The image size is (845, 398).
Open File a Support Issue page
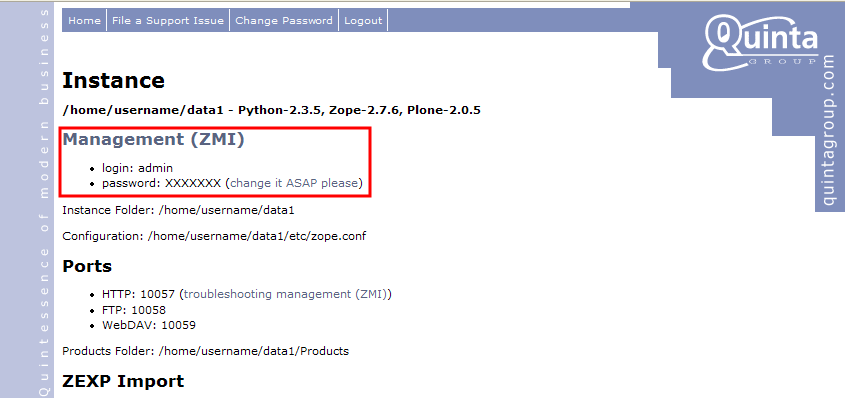pos(168,20)
